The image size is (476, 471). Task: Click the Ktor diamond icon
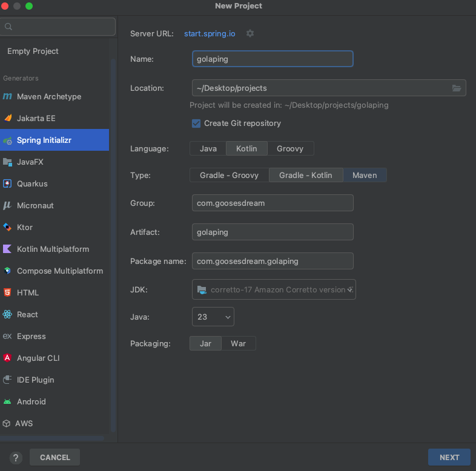tap(7, 227)
